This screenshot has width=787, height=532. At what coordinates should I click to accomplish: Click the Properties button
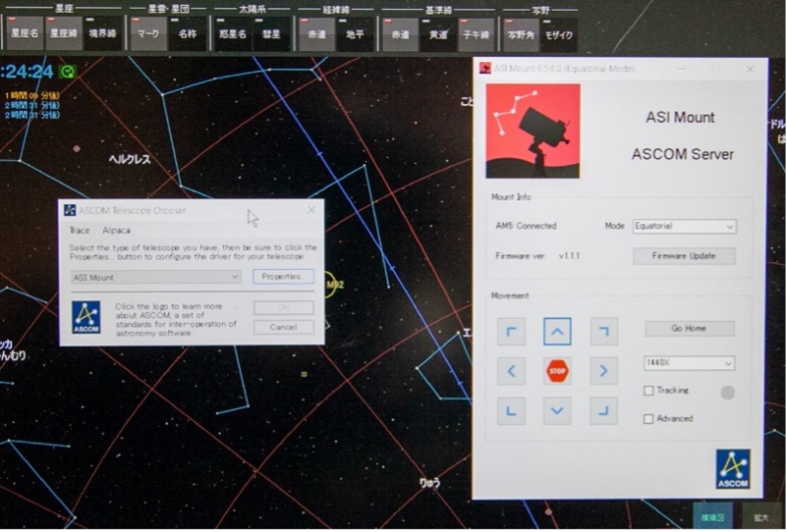(283, 277)
